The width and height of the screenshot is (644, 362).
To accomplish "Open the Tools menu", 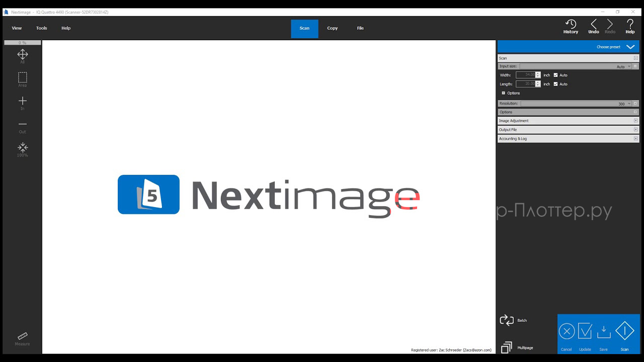I will (41, 28).
